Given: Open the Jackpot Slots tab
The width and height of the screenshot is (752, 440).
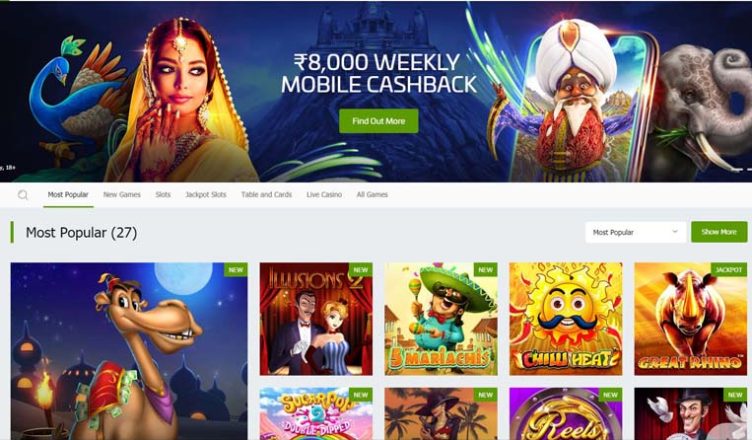Looking at the screenshot, I should tap(206, 194).
